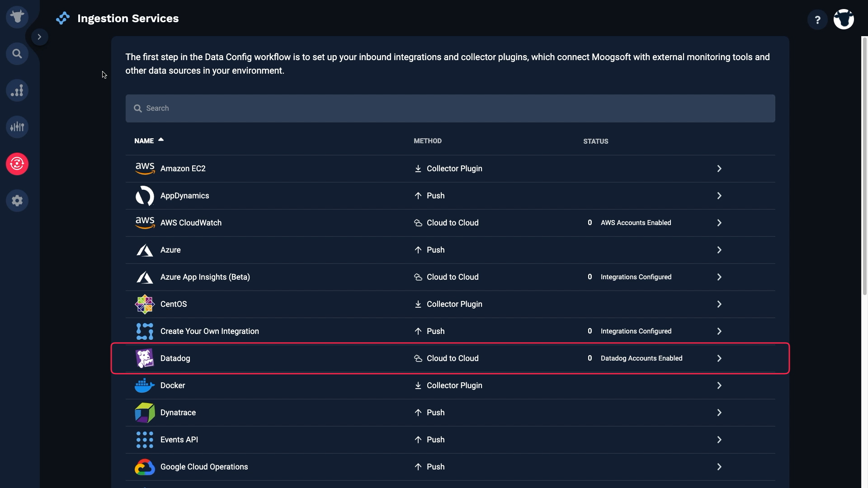Expand the Dynatrace row chevron
Screen dimensions: 868x488
coord(719,413)
